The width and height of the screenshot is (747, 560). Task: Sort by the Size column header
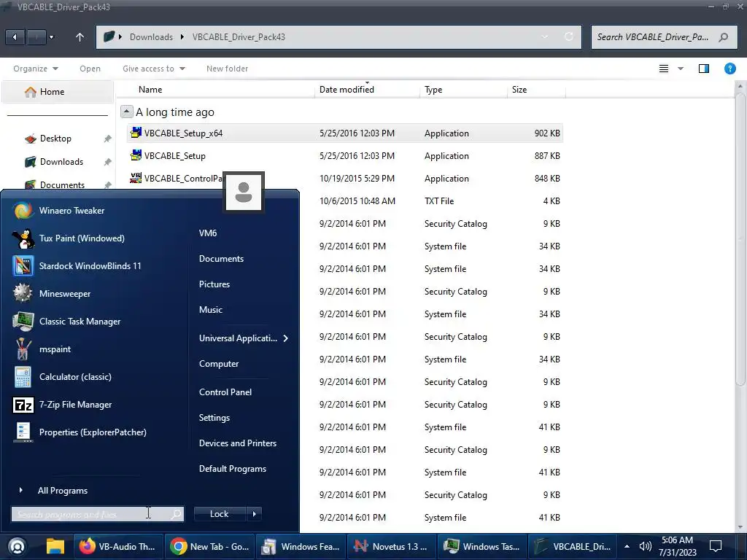click(519, 90)
